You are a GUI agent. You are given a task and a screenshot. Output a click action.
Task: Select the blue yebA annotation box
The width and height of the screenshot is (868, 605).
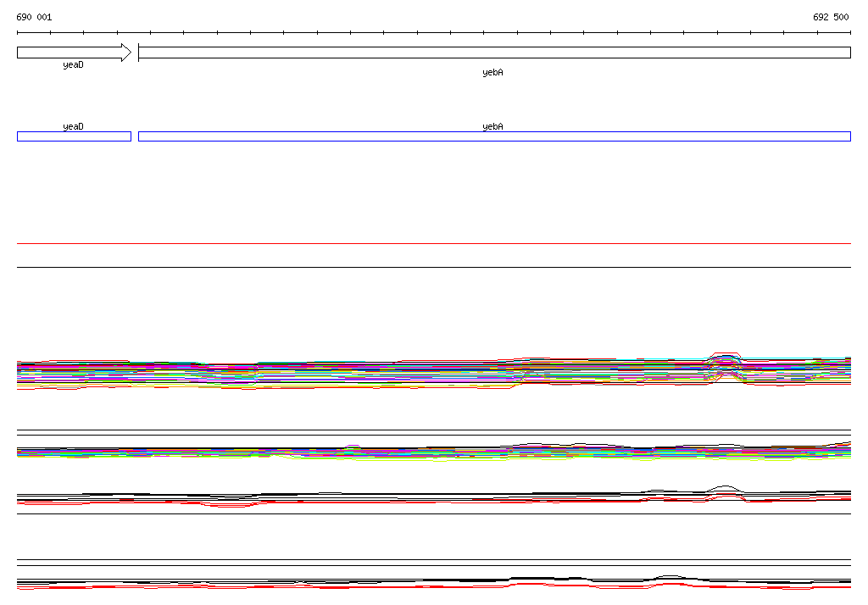pos(493,136)
